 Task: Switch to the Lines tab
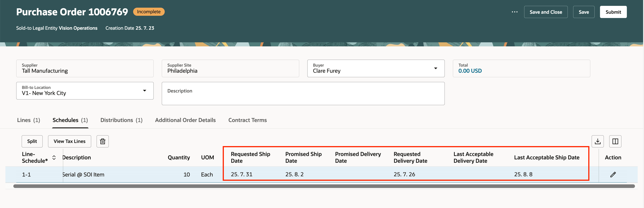(28, 120)
